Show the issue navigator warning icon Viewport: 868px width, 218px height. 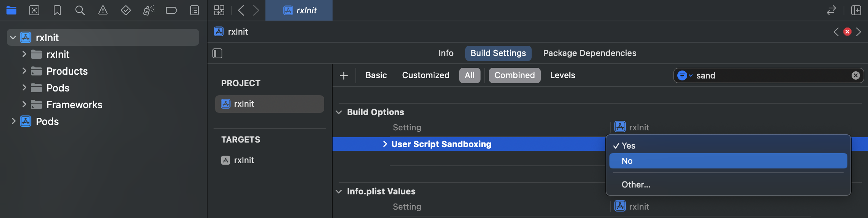tap(103, 10)
